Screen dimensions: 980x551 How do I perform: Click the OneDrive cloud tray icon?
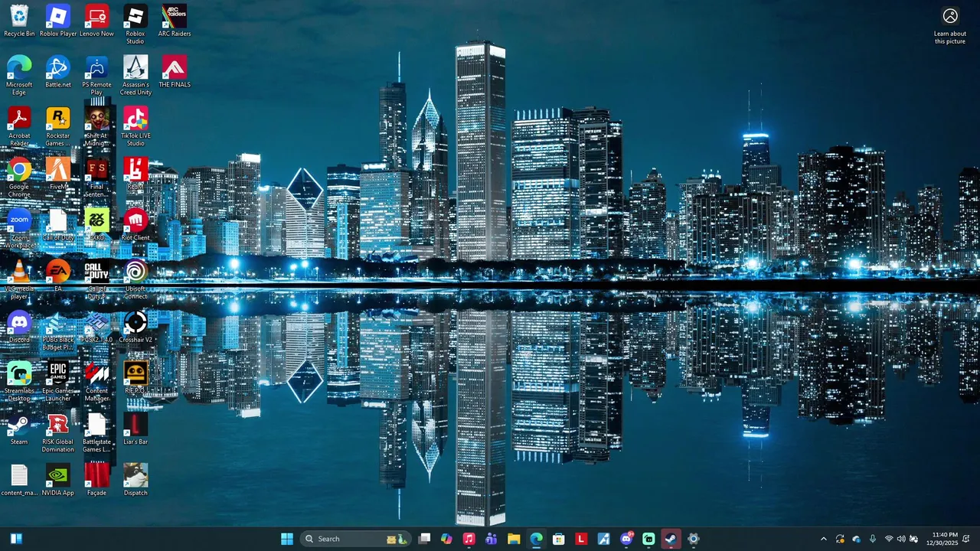click(x=856, y=539)
